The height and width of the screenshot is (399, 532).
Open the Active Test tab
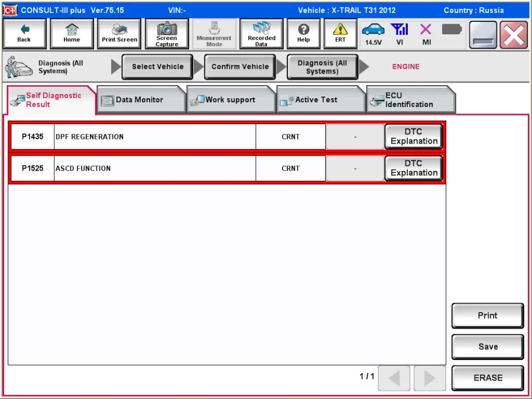pos(320,100)
